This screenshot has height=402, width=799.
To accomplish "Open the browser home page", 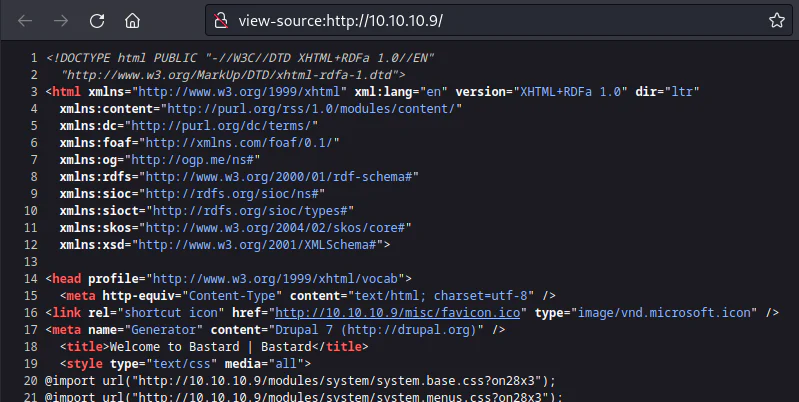I will [x=132, y=20].
